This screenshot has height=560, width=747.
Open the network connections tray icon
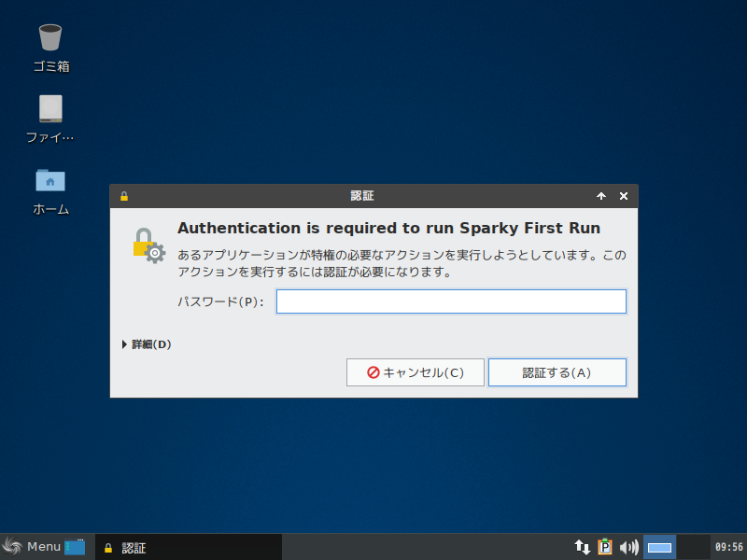tap(582, 547)
